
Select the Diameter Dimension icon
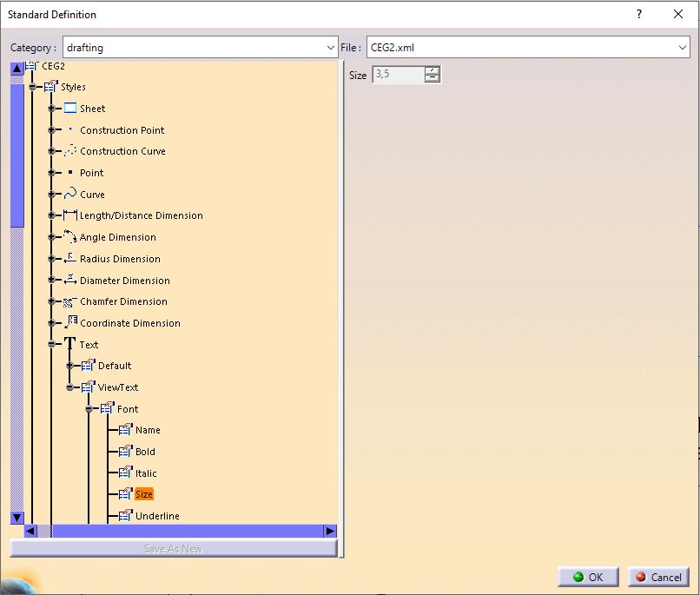[70, 280]
